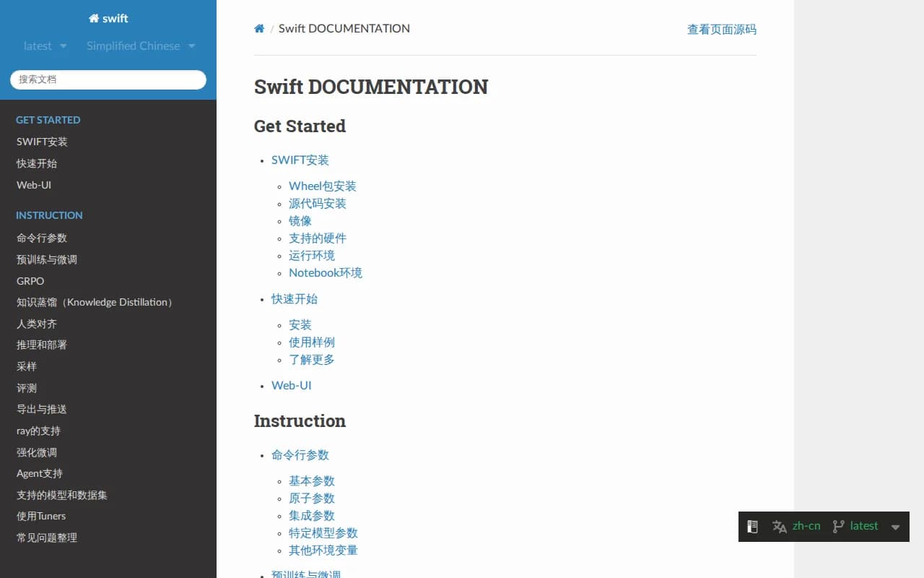Open 导出与推送 sidebar entry
This screenshot has height=578, width=924.
(42, 409)
